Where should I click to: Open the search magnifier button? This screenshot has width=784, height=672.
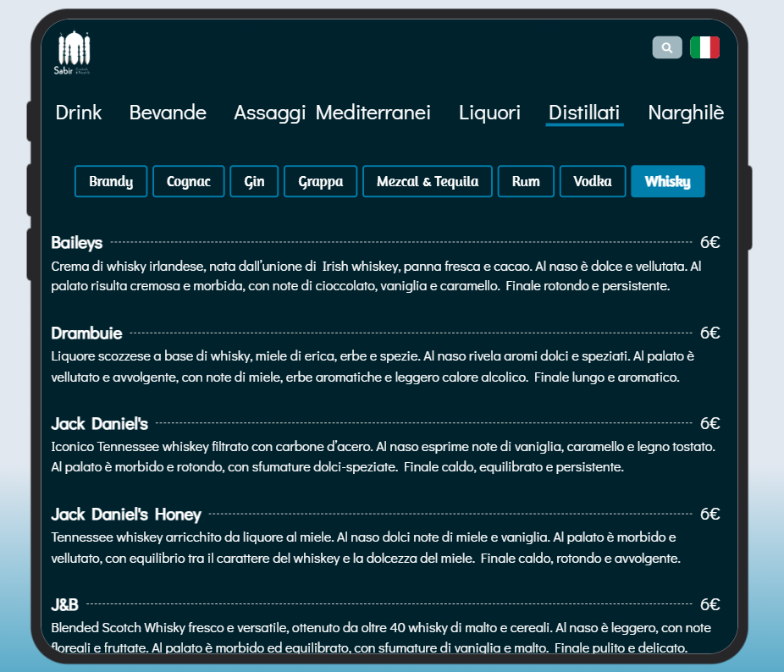pyautogui.click(x=667, y=47)
